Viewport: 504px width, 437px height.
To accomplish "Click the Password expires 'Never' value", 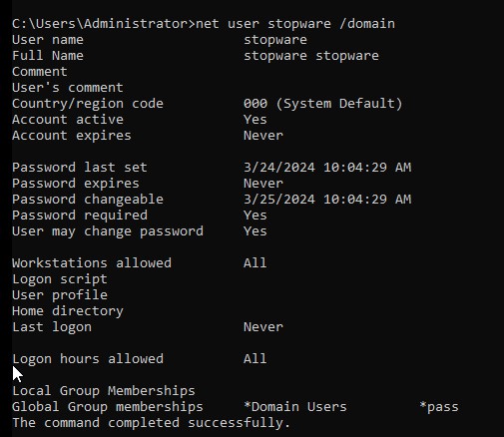I will pyautogui.click(x=263, y=184).
